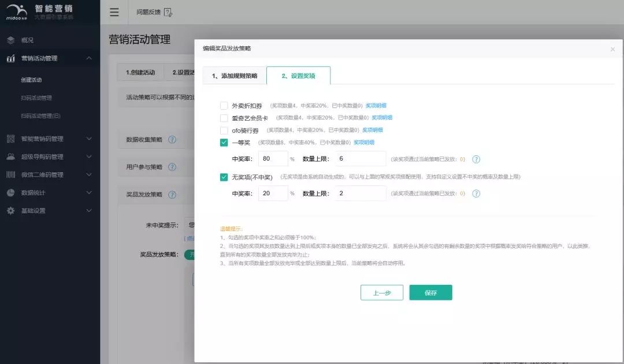The height and width of the screenshot is (364, 624).
Task: Expand the 基础设置 sidebar section
Action: point(89,210)
